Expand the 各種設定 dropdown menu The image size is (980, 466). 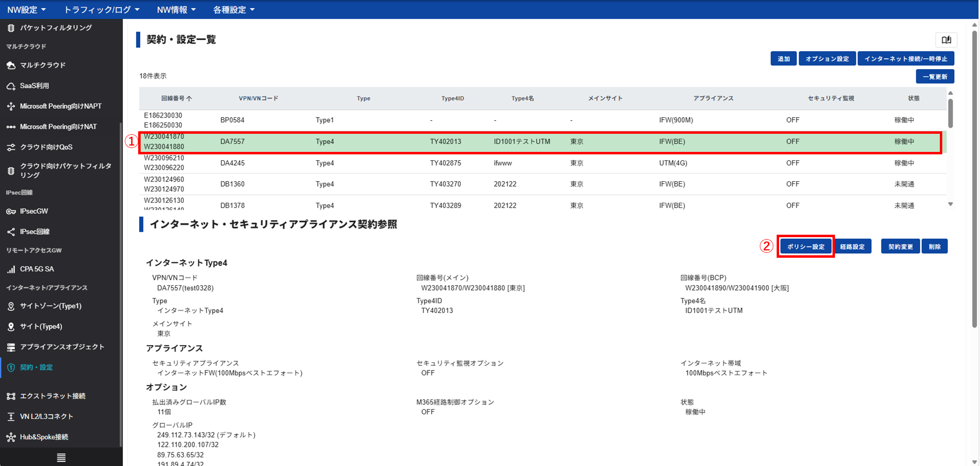coord(234,10)
